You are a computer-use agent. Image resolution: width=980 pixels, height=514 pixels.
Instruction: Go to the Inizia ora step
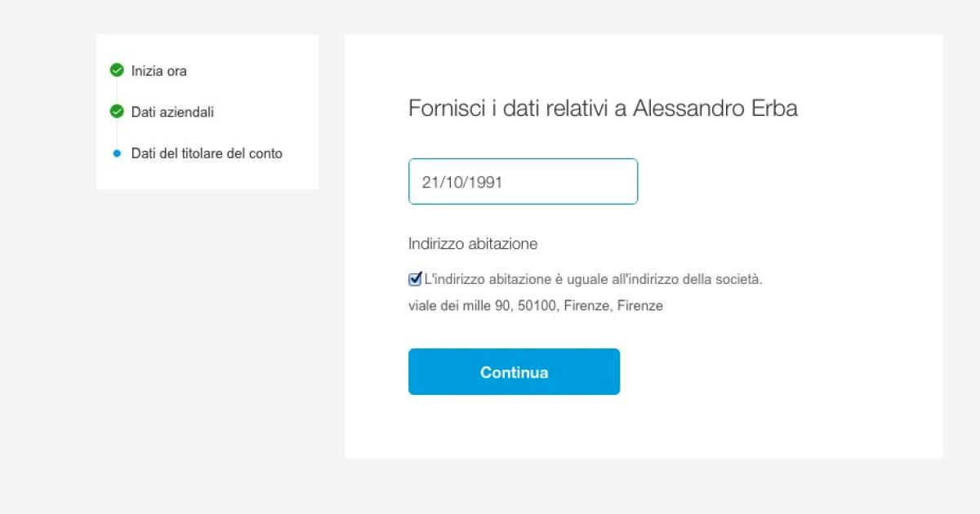(x=159, y=71)
